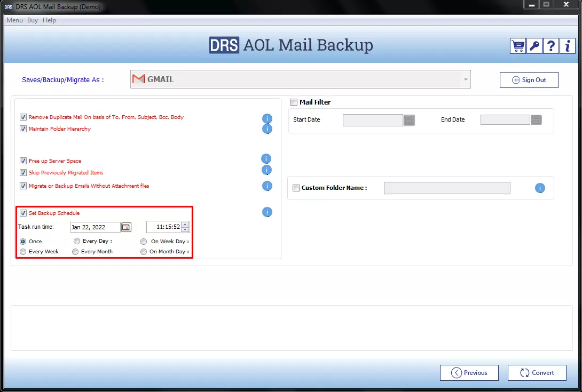This screenshot has height=392, width=582.
Task: Go back with Previous button
Action: (469, 373)
